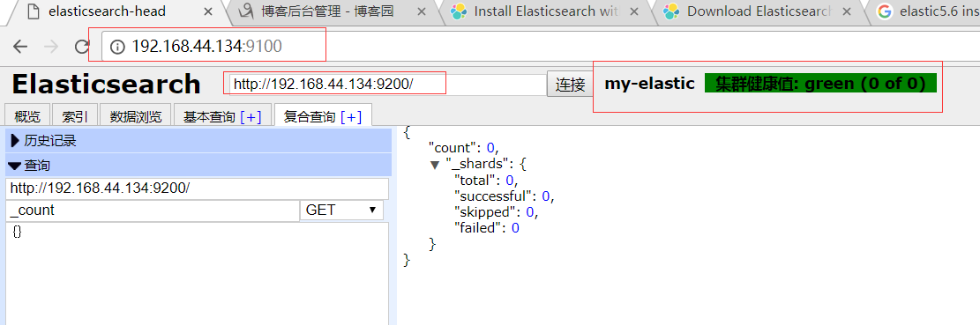Close the elasticsearch-head tab
This screenshot has height=325, width=980.
(x=208, y=11)
